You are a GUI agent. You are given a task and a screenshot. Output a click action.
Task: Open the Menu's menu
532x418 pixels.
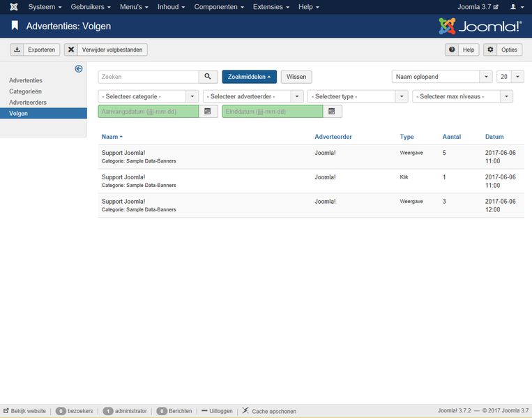[x=134, y=7]
